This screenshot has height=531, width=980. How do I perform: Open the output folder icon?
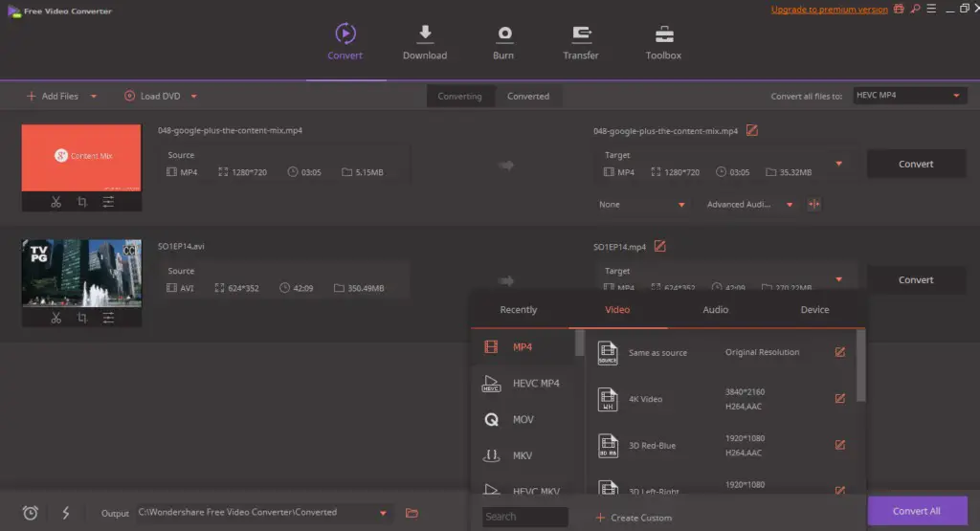pos(412,513)
